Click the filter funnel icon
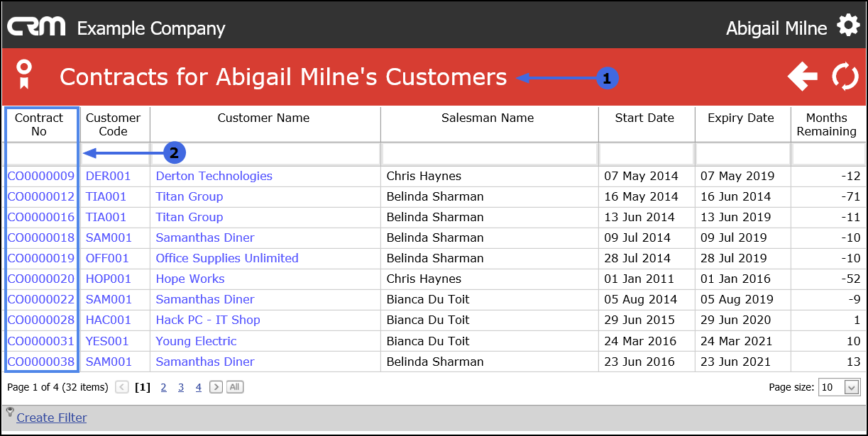 [10, 411]
